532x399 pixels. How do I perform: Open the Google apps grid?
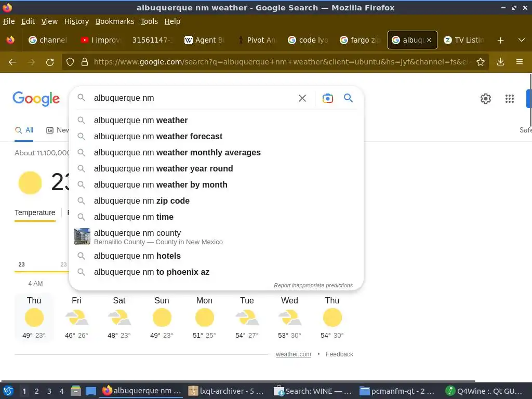click(x=509, y=99)
